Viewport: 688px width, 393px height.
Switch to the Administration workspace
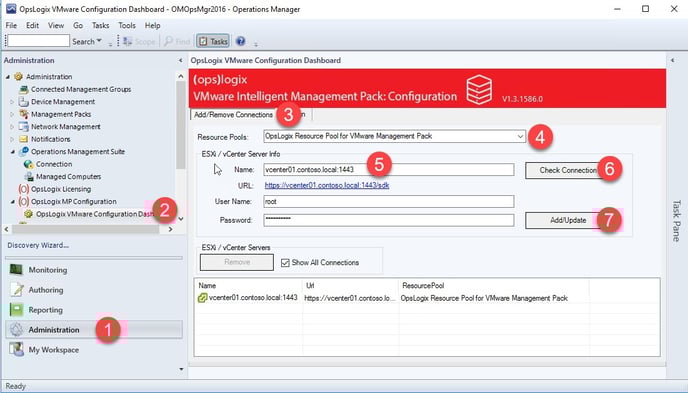coord(93,330)
